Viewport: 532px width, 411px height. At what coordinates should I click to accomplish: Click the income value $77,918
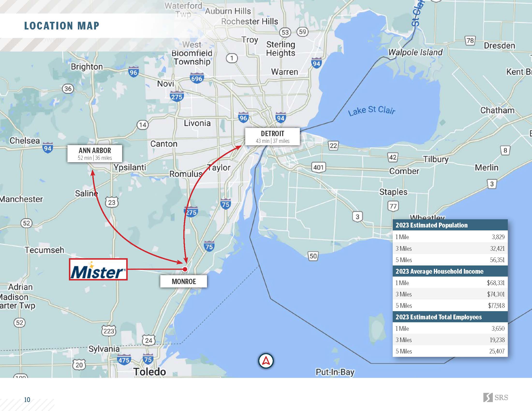(496, 306)
